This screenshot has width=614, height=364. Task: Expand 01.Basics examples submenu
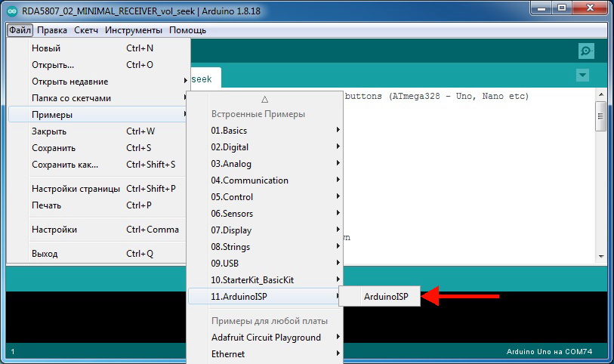pos(266,131)
